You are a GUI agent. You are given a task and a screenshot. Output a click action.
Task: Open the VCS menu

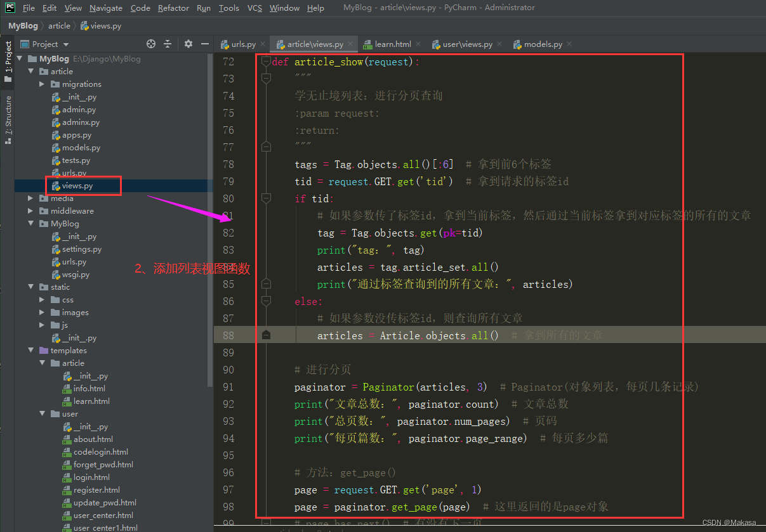tap(254, 8)
